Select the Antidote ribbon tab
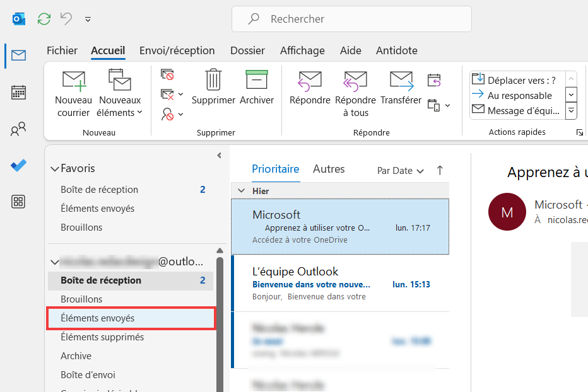The height and width of the screenshot is (392, 588). click(397, 50)
